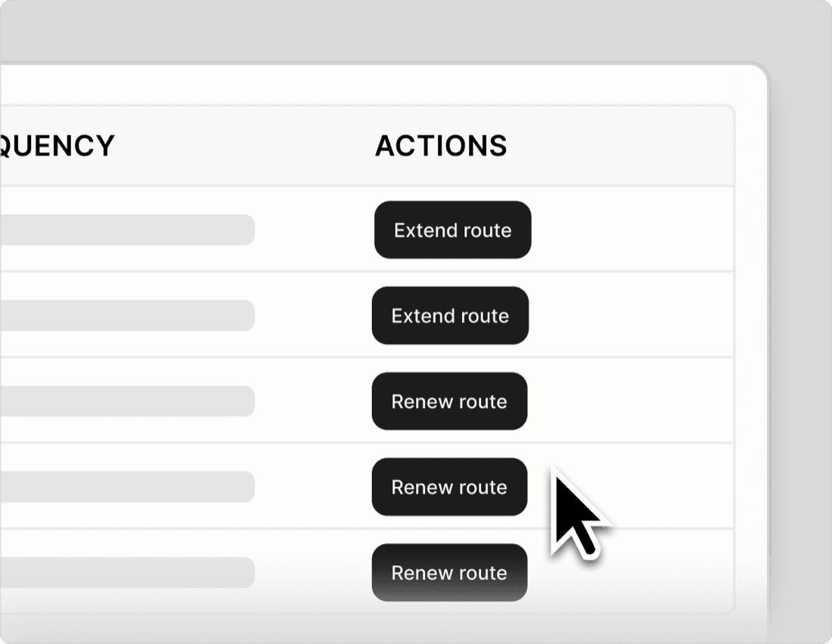
Task: Click the first row's Extend route button
Action: point(452,230)
